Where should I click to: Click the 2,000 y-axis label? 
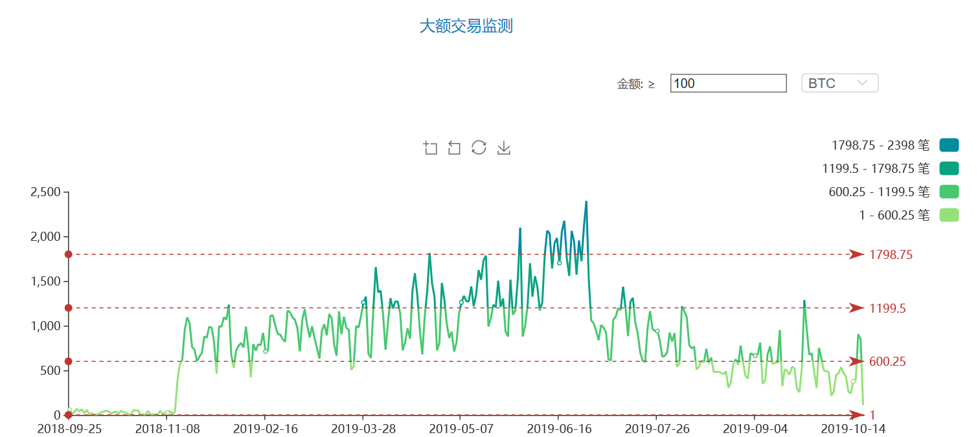(x=45, y=237)
